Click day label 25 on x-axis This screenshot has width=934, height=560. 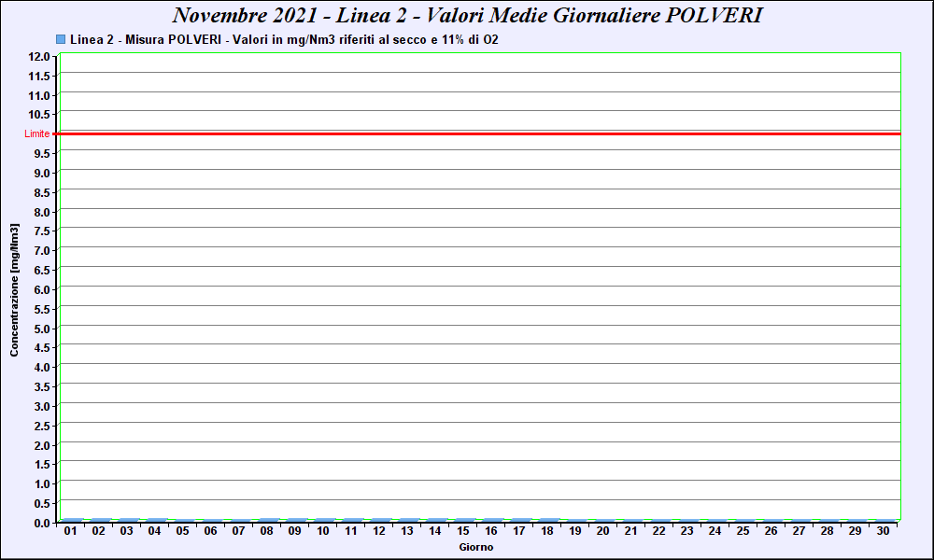(x=743, y=531)
